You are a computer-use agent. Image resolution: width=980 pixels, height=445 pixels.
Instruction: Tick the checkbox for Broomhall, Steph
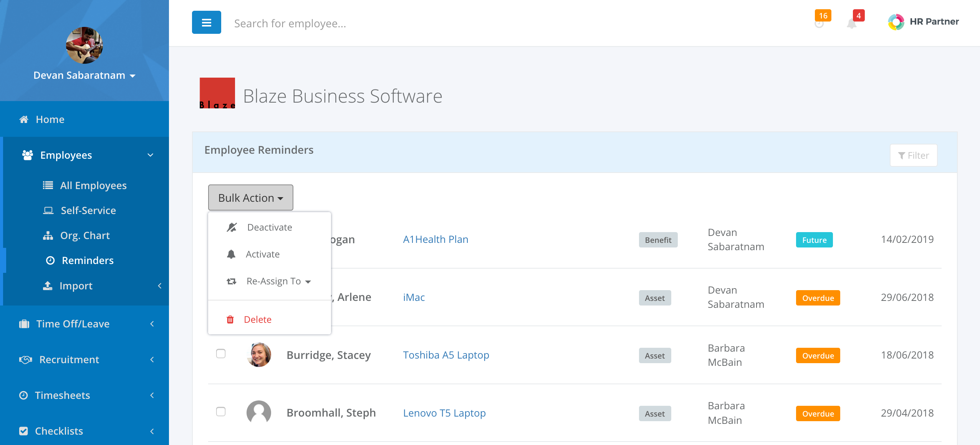tap(221, 412)
